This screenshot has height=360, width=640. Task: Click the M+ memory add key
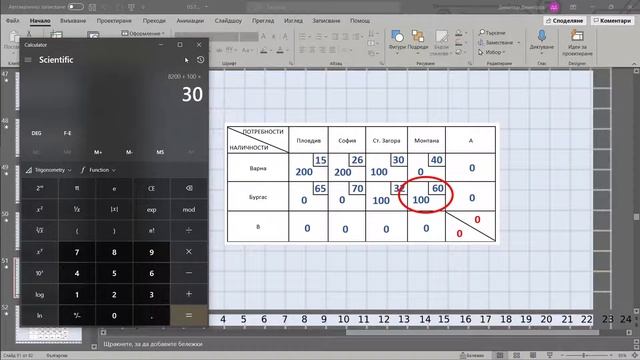tap(98, 152)
